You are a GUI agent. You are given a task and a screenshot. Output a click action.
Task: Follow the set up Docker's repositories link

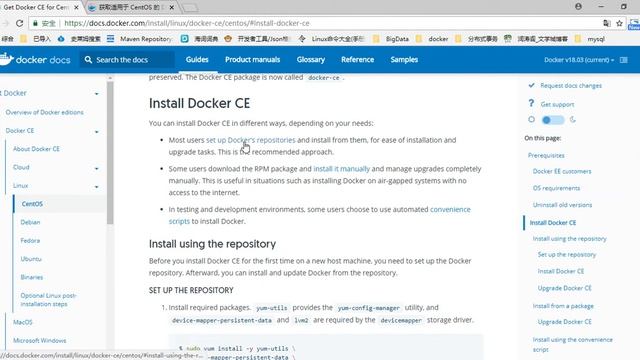(x=251, y=140)
